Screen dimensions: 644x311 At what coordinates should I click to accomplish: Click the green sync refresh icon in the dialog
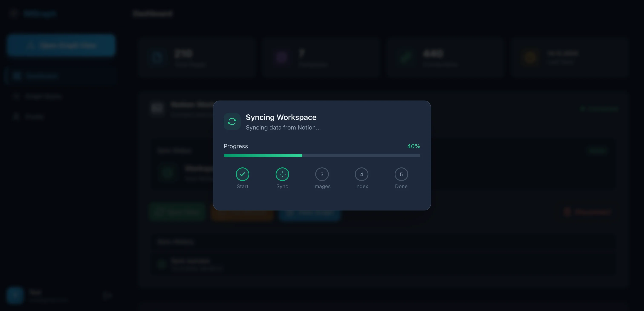232,121
